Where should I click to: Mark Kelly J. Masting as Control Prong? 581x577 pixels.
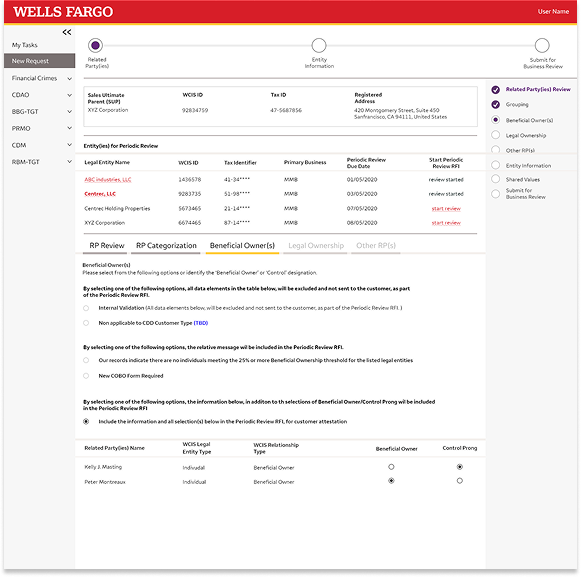pos(460,467)
